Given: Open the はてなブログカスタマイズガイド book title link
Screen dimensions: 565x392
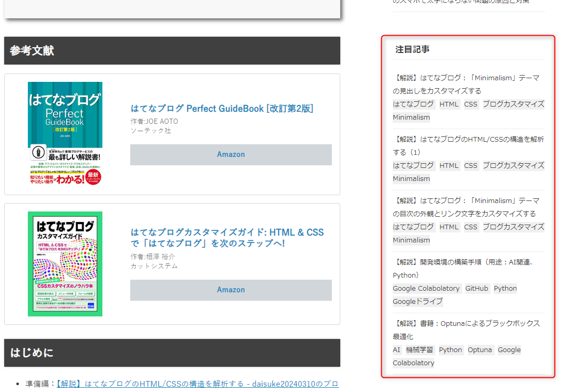Looking at the screenshot, I should point(227,238).
